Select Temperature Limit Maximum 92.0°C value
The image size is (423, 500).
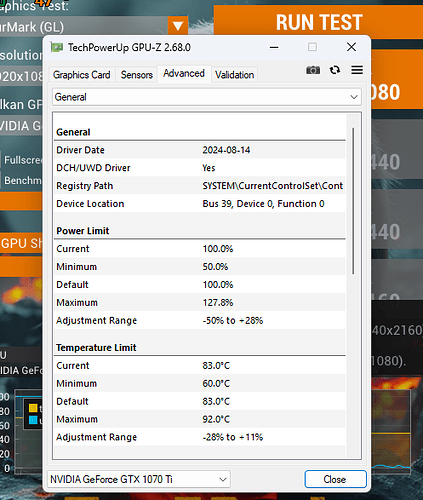coord(216,419)
